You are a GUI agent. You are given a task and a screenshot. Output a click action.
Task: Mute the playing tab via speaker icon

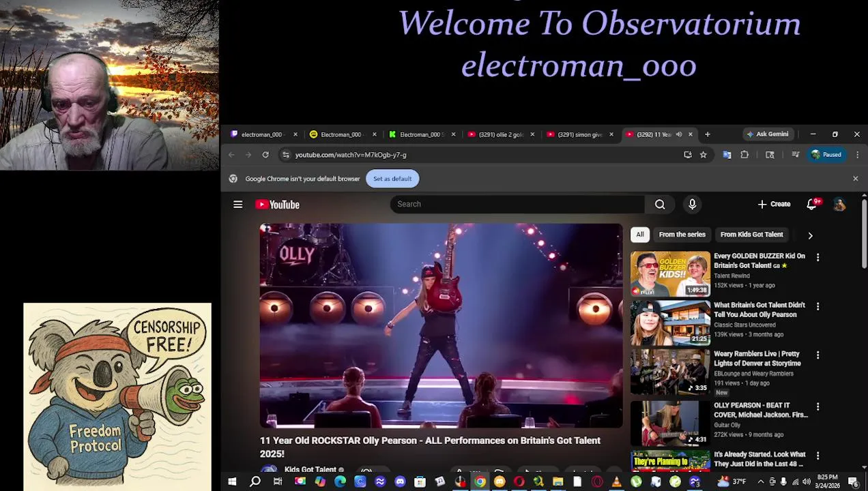678,134
